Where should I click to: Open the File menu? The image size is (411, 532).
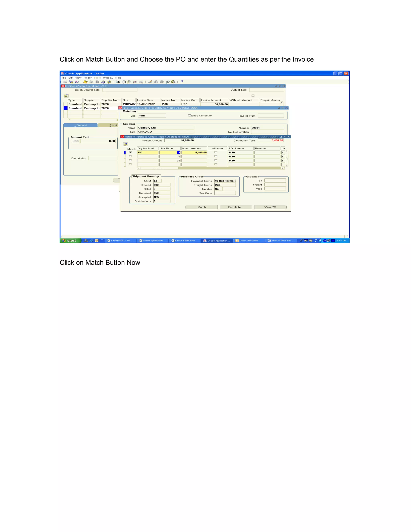coord(64,78)
